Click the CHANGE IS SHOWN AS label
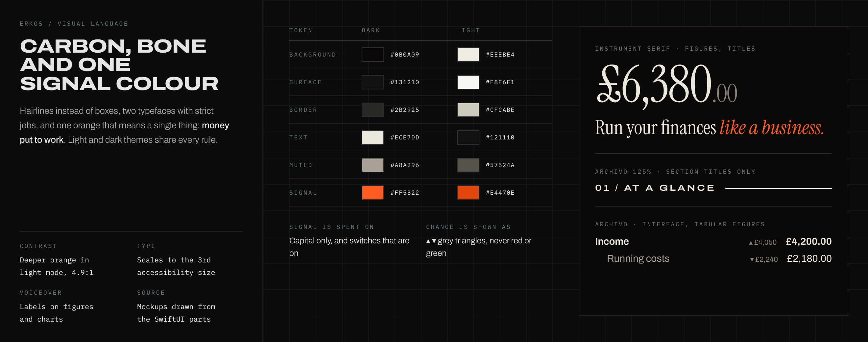 (x=469, y=227)
